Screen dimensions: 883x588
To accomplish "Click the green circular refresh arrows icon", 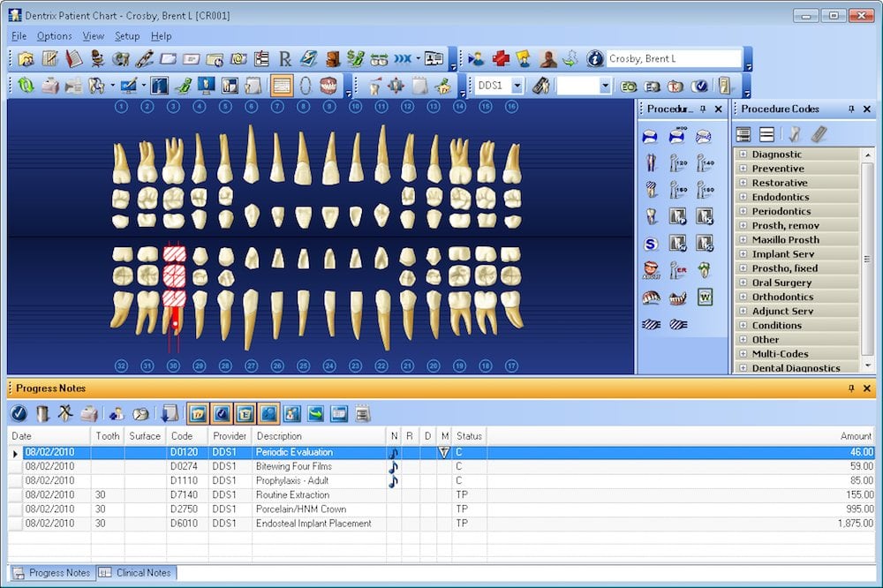I will (x=26, y=86).
